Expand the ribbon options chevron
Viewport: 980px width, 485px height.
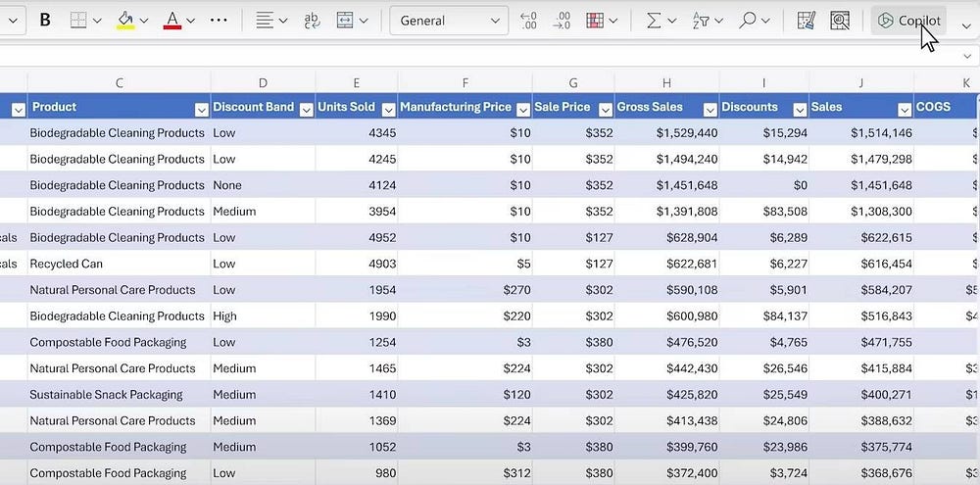[966, 25]
